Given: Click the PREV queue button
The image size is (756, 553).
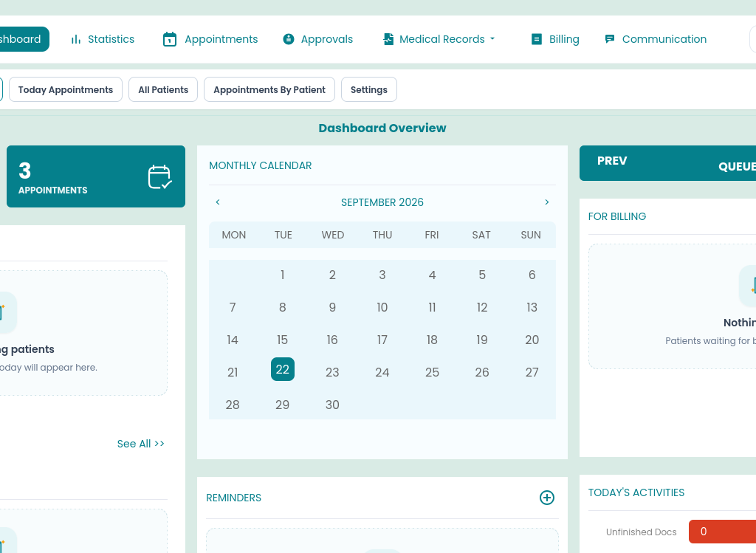Looking at the screenshot, I should click(612, 160).
